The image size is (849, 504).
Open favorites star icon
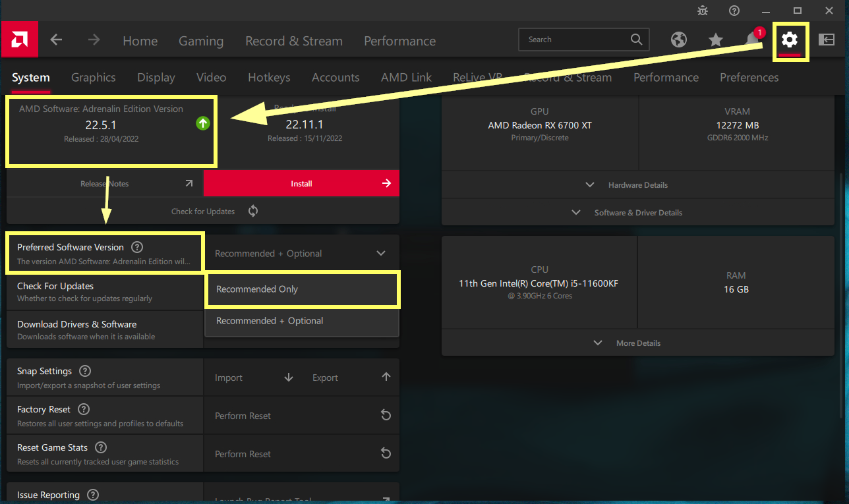pos(716,40)
